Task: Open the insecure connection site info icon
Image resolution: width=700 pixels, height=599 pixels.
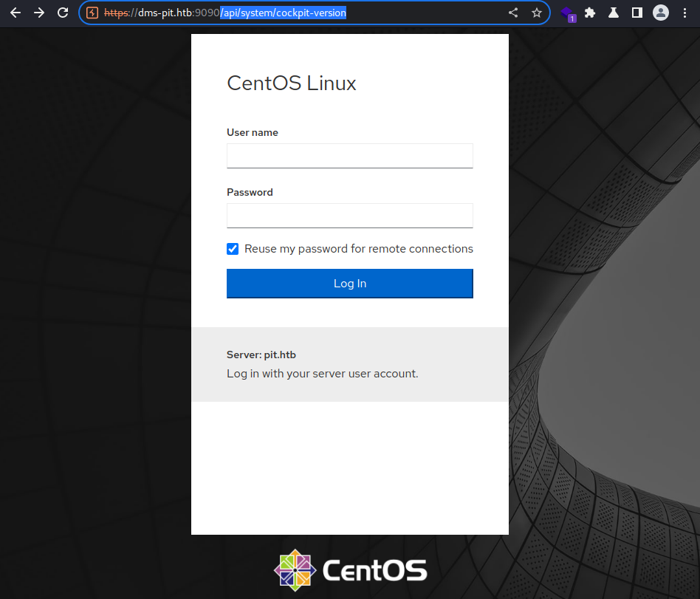Action: (92, 13)
